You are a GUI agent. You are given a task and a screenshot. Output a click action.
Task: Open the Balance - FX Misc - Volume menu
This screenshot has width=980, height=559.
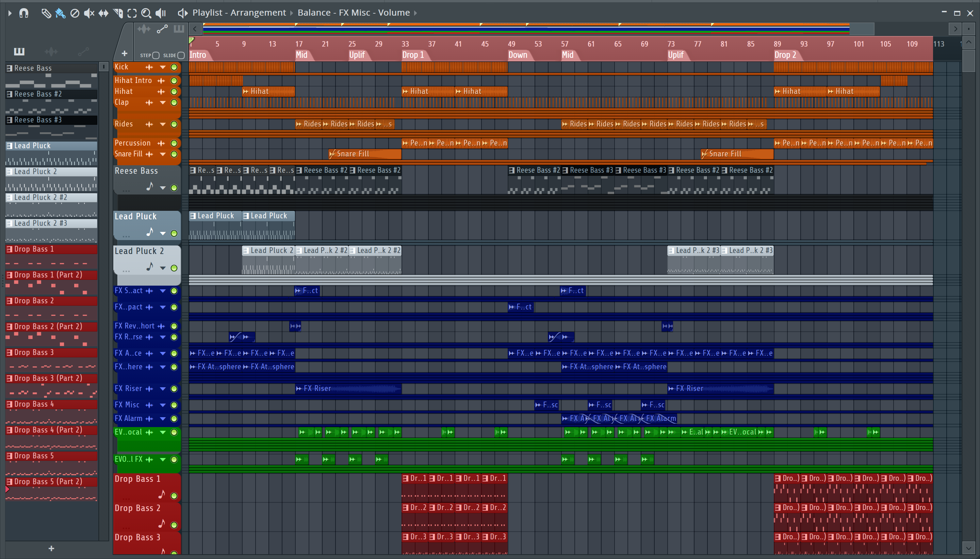354,13
